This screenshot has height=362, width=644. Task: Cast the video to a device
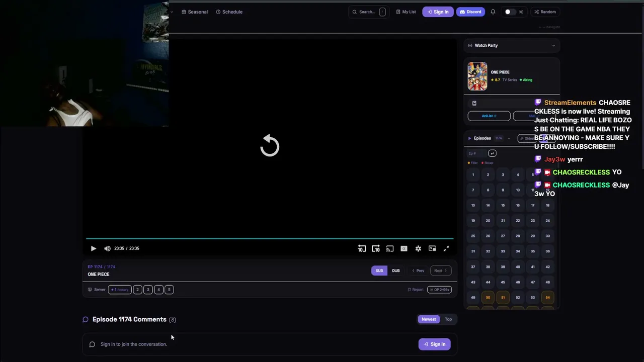click(x=390, y=248)
